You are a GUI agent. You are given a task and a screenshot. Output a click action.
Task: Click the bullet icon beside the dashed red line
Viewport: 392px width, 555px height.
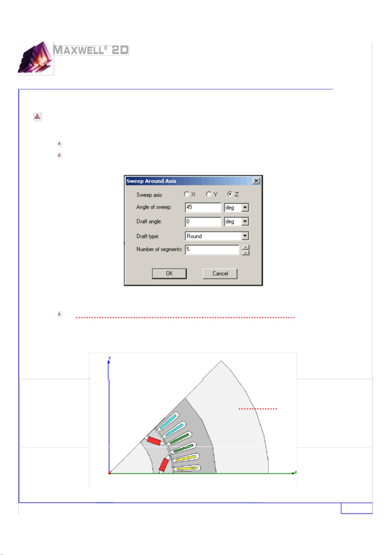pyautogui.click(x=59, y=314)
